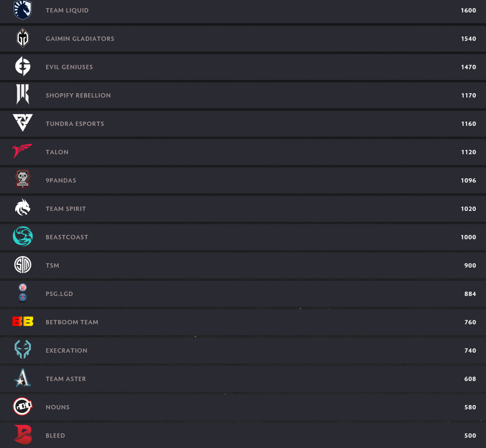
Task: Click the Gaimin Gladiators helmet logo
Action: tap(23, 38)
